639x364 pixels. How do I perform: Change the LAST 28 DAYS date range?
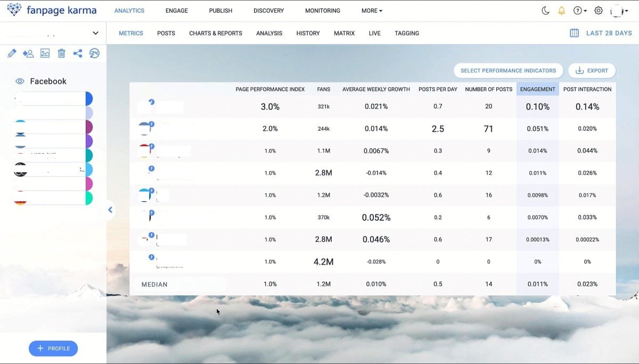click(x=609, y=33)
